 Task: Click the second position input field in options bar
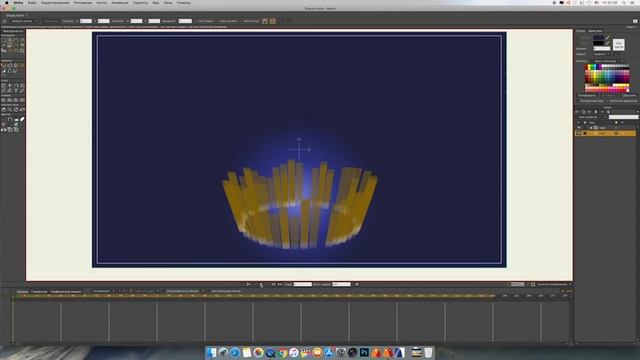103,21
